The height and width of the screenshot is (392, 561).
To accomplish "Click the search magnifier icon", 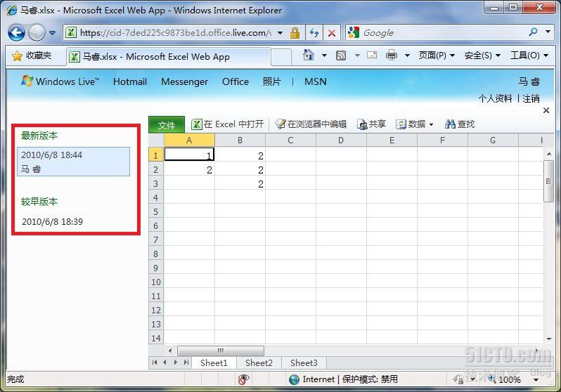I will pyautogui.click(x=533, y=32).
